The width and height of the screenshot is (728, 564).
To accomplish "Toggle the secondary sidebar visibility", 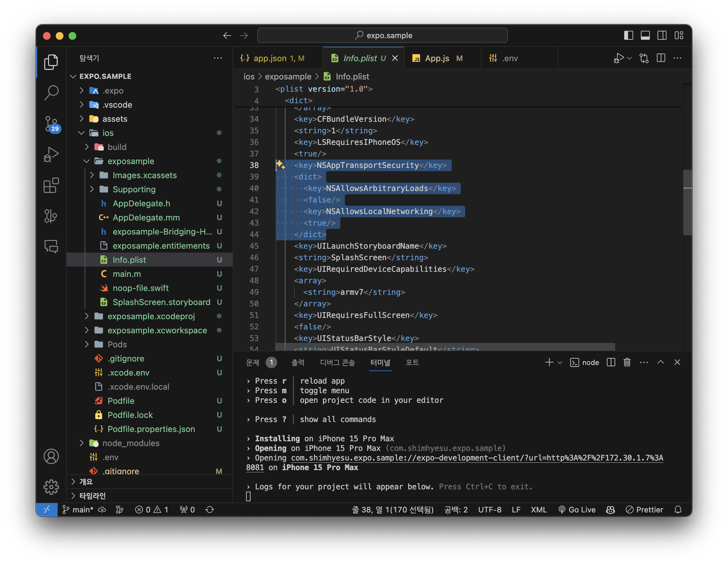I will 662,35.
